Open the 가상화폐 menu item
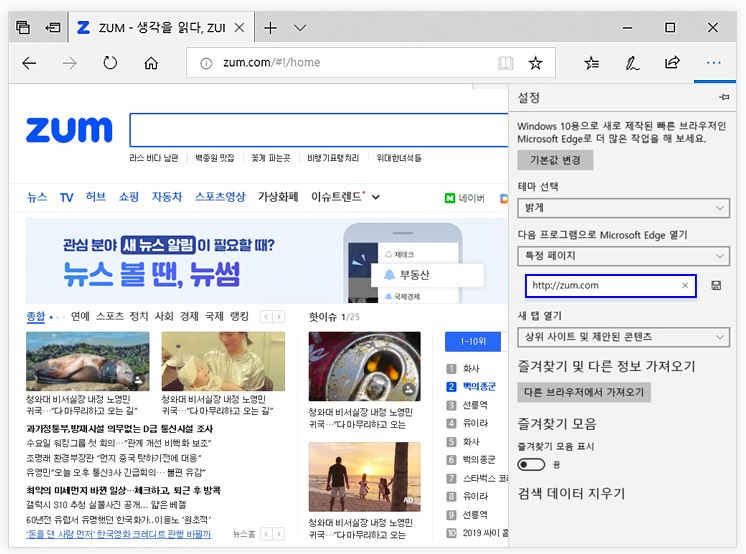Viewport: 746px width, 554px height. [x=278, y=197]
